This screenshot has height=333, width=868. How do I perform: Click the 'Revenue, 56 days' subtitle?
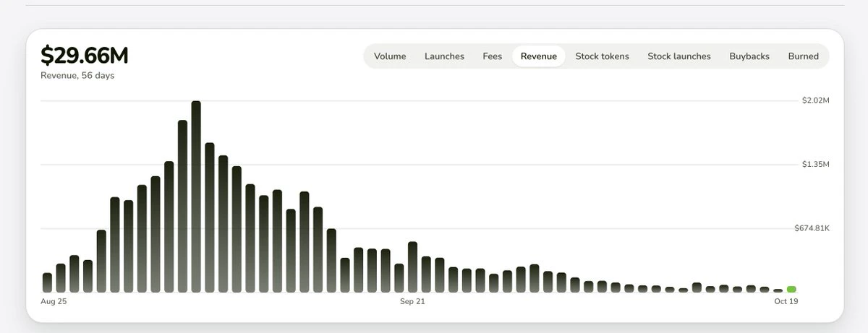77,75
